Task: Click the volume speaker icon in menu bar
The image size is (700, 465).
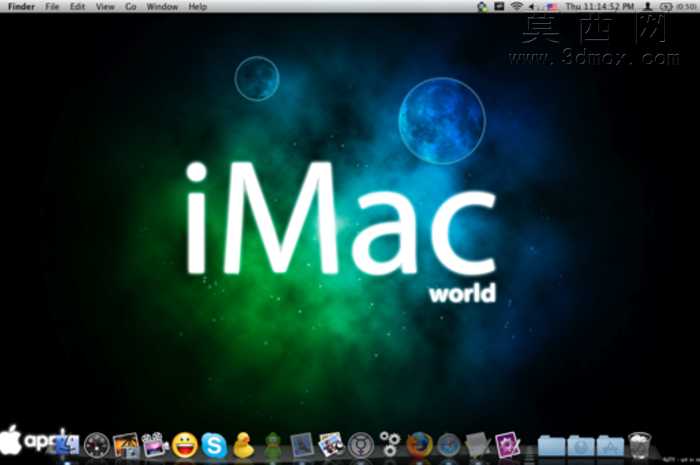Action: 532,6
